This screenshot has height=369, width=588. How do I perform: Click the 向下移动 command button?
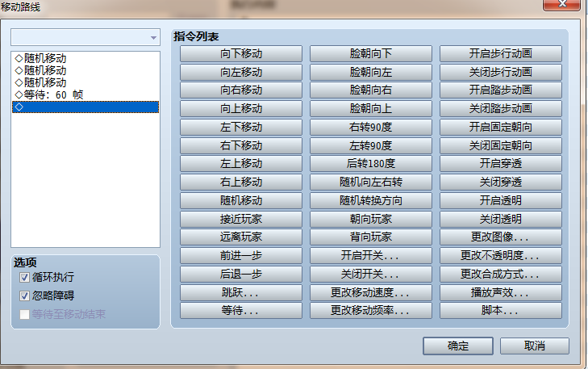pos(240,53)
